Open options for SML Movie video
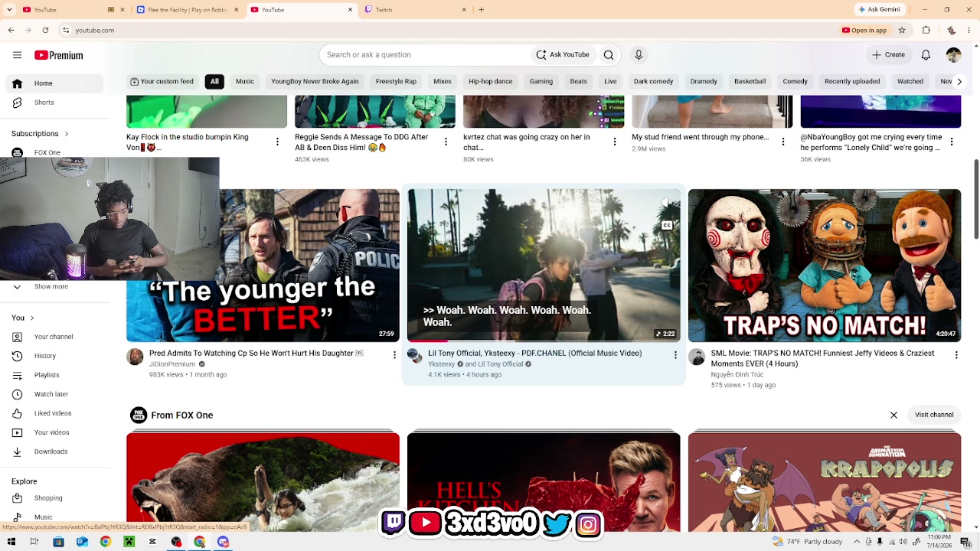Screen dimensions: 980x551 coord(956,355)
